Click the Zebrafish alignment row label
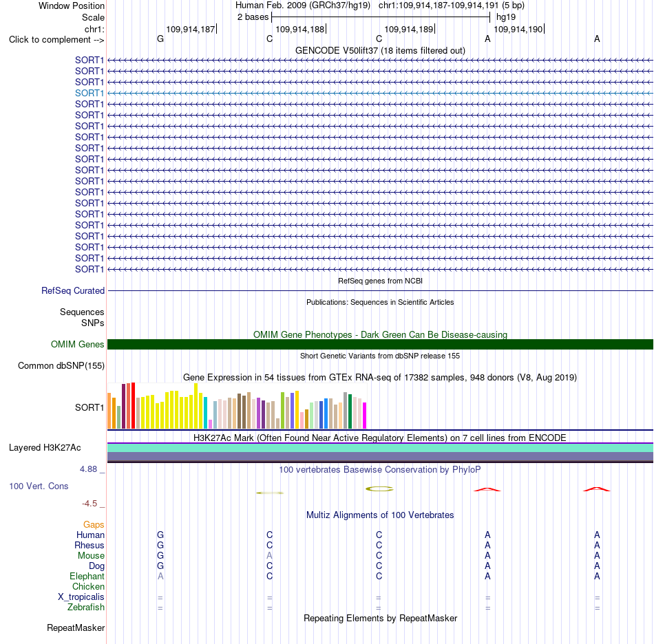654x644 pixels. 86,608
